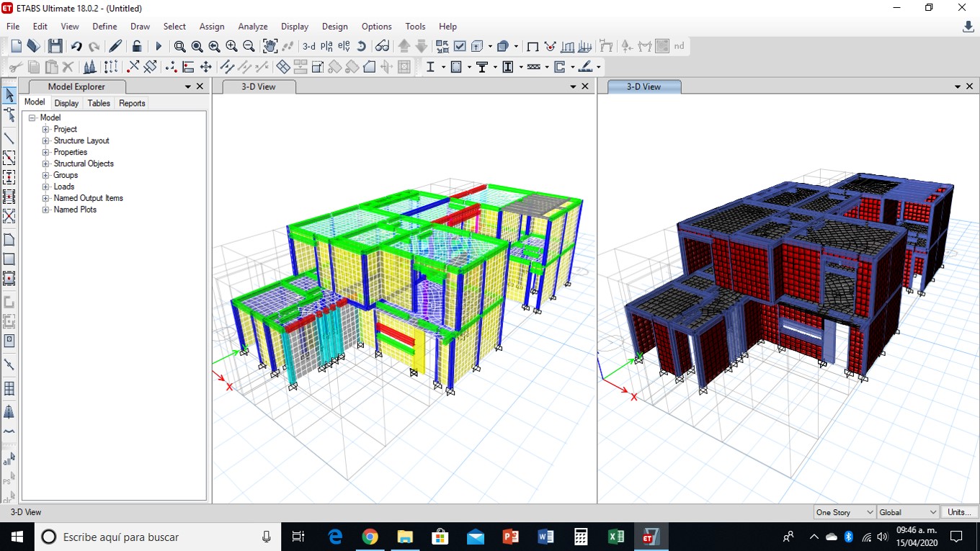
Task: Click the Units... button
Action: coord(958,512)
